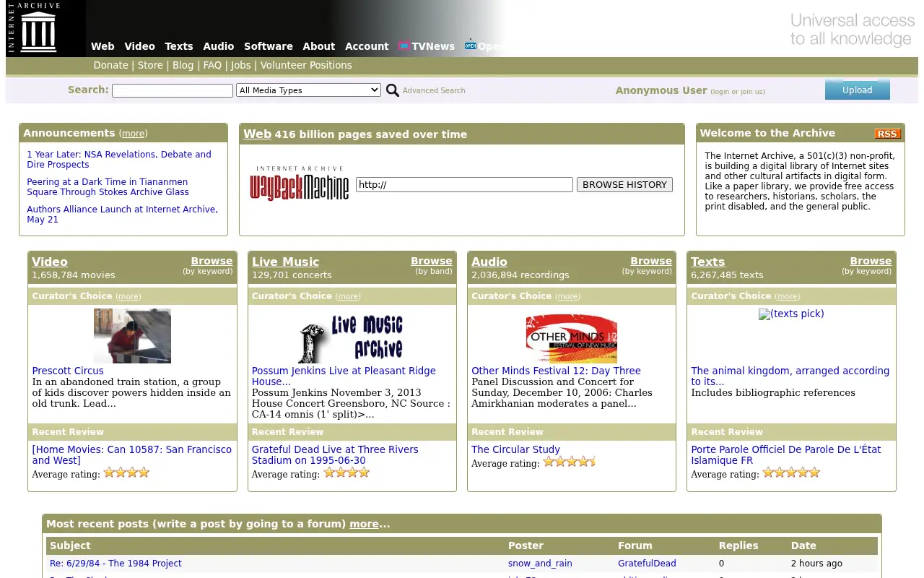
Task: Click Browse in the Audio section
Action: (x=651, y=261)
